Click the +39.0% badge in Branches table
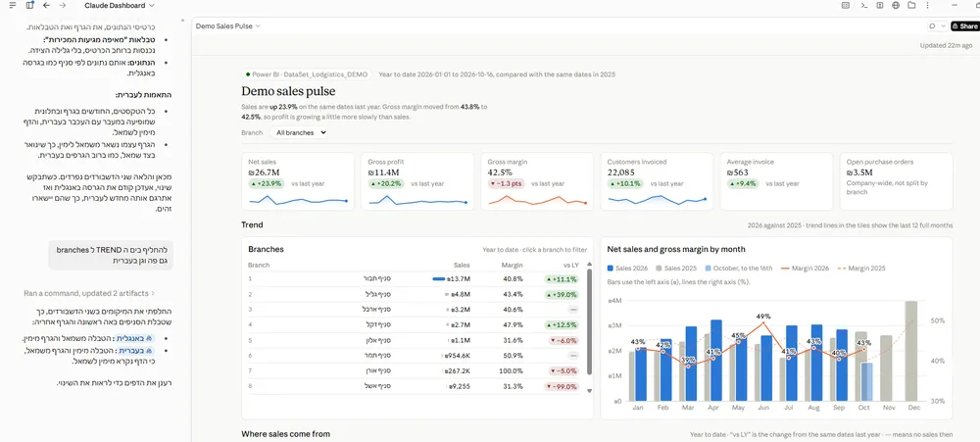This screenshot has width=980, height=442. [x=562, y=294]
